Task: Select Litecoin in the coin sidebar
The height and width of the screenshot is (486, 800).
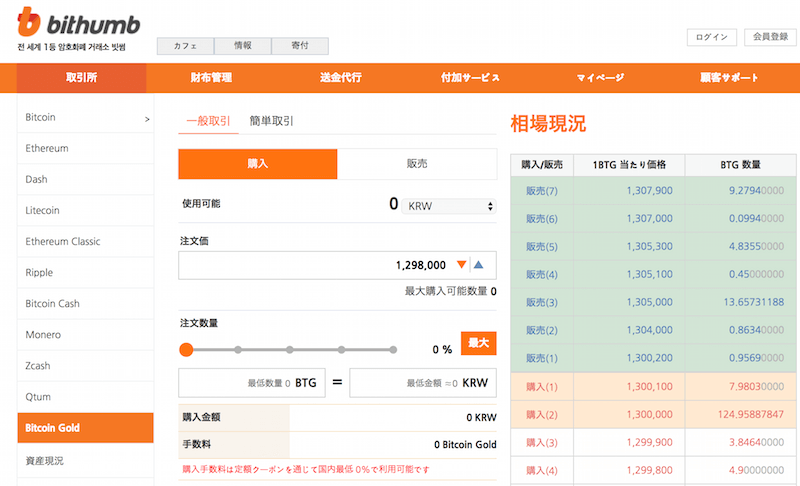Action: (x=85, y=211)
